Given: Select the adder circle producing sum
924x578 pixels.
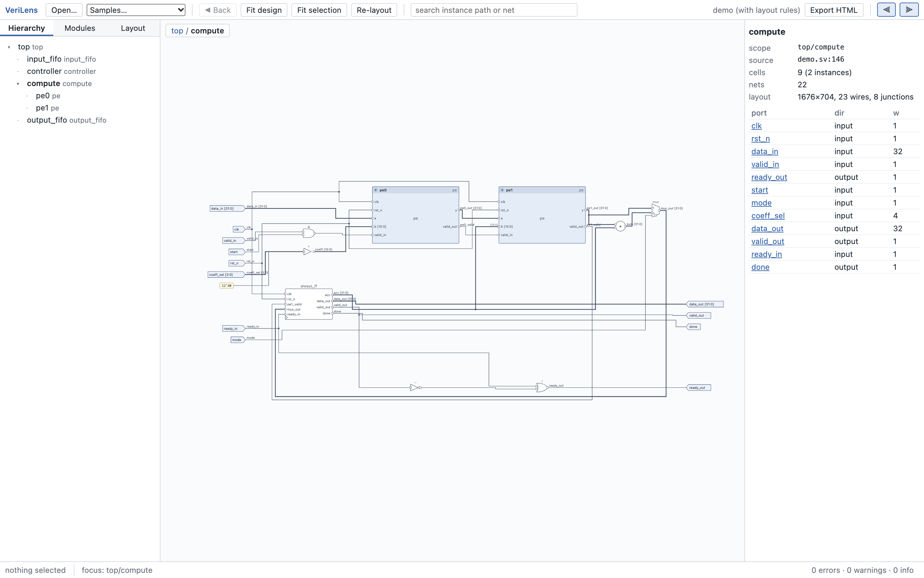Looking at the screenshot, I should [x=620, y=226].
